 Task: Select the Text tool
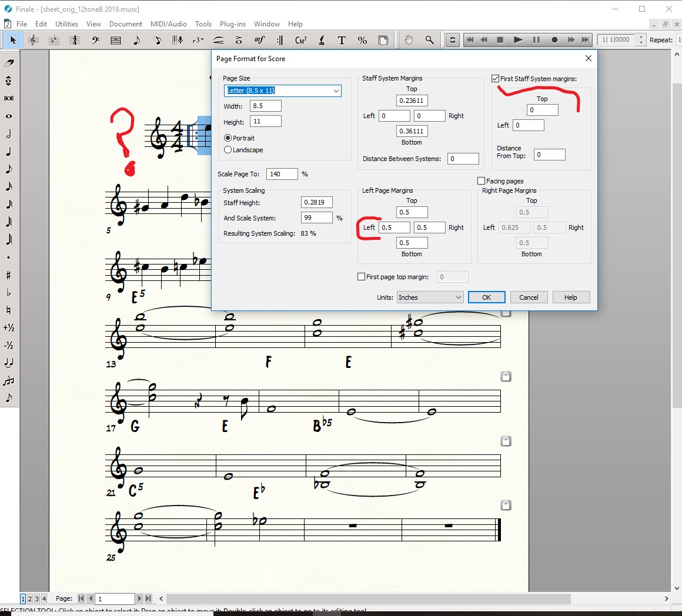[x=342, y=40]
